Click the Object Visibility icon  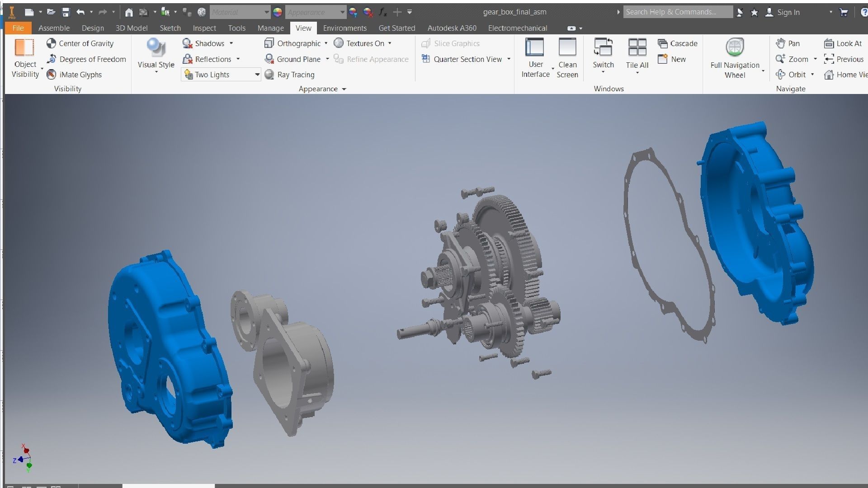click(x=24, y=48)
